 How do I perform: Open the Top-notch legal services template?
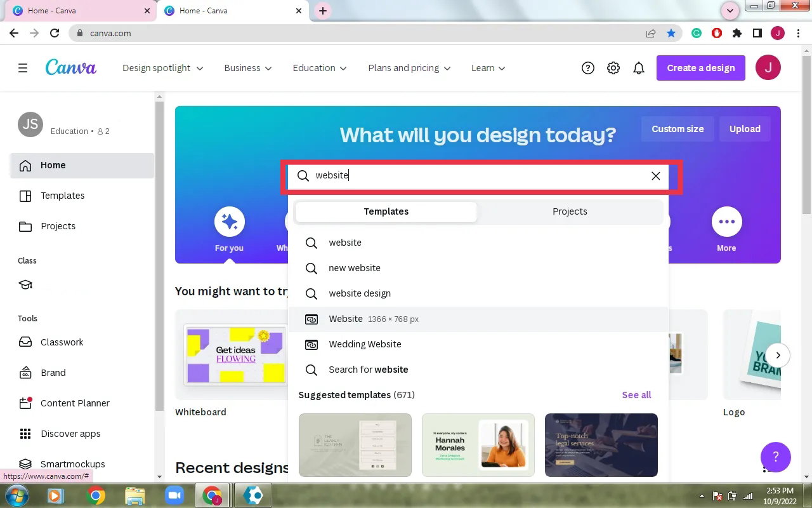click(x=601, y=445)
